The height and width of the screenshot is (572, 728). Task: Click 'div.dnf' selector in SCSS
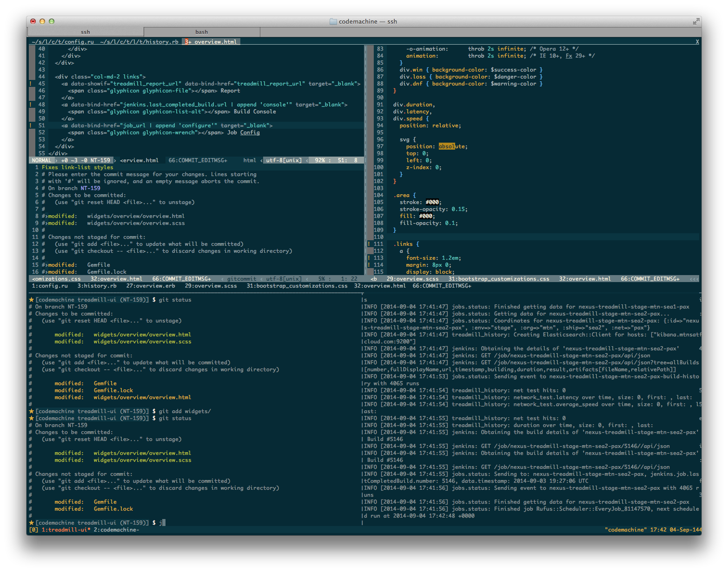411,84
